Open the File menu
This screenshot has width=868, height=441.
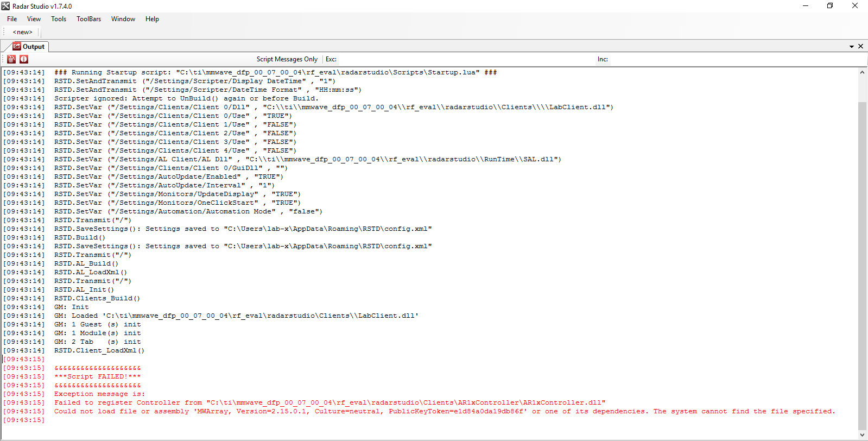(x=12, y=19)
